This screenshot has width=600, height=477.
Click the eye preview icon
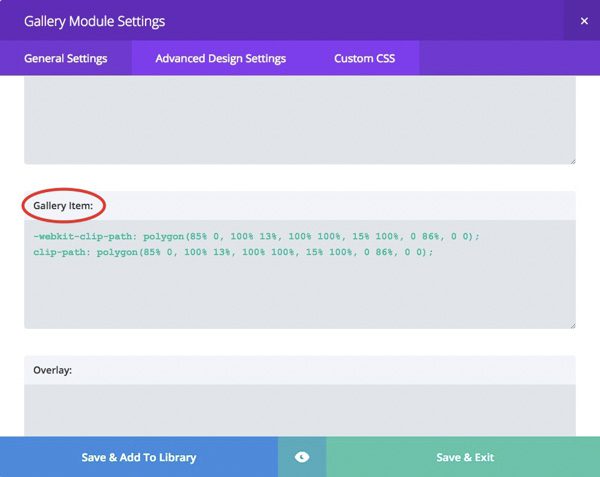(x=302, y=457)
